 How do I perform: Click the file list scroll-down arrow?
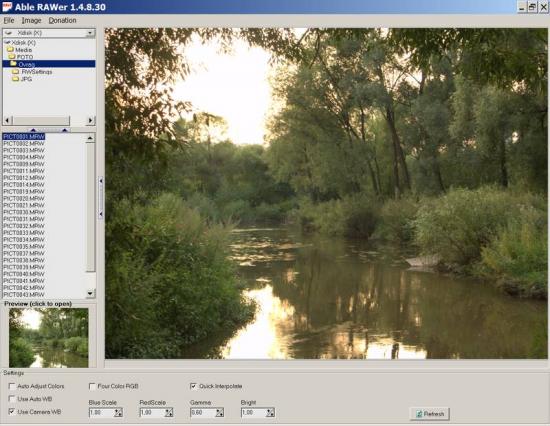coord(90,293)
